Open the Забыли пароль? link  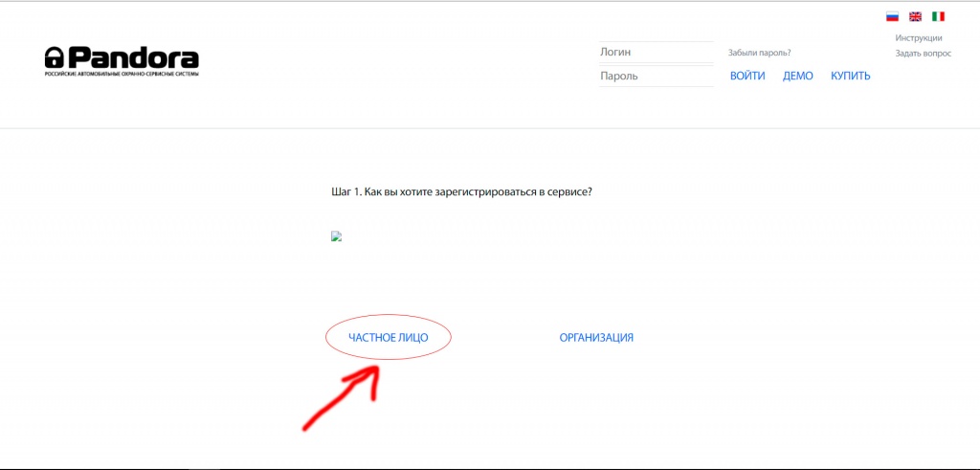point(759,53)
